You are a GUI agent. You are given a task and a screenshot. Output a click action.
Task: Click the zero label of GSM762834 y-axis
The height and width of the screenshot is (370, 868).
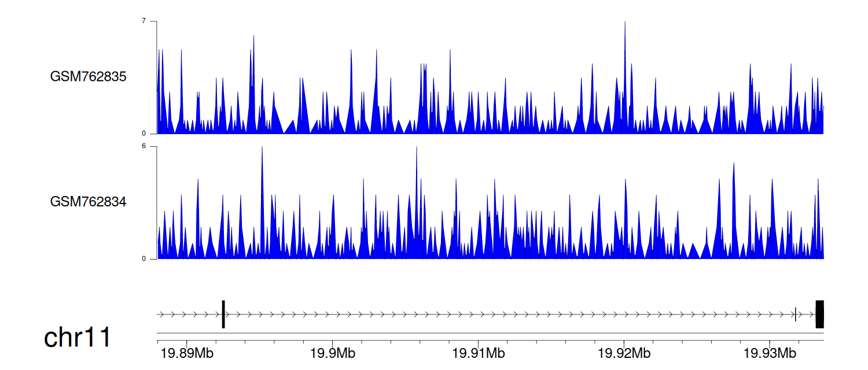pyautogui.click(x=144, y=258)
